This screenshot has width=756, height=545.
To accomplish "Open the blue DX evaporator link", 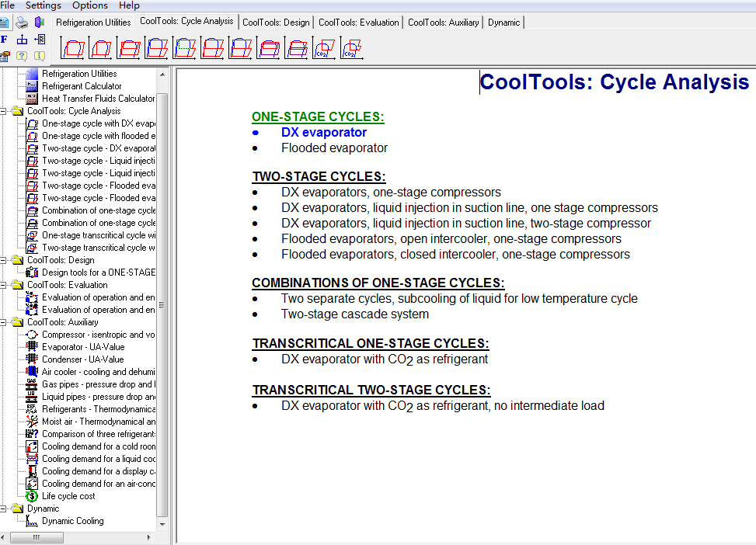I will [324, 133].
